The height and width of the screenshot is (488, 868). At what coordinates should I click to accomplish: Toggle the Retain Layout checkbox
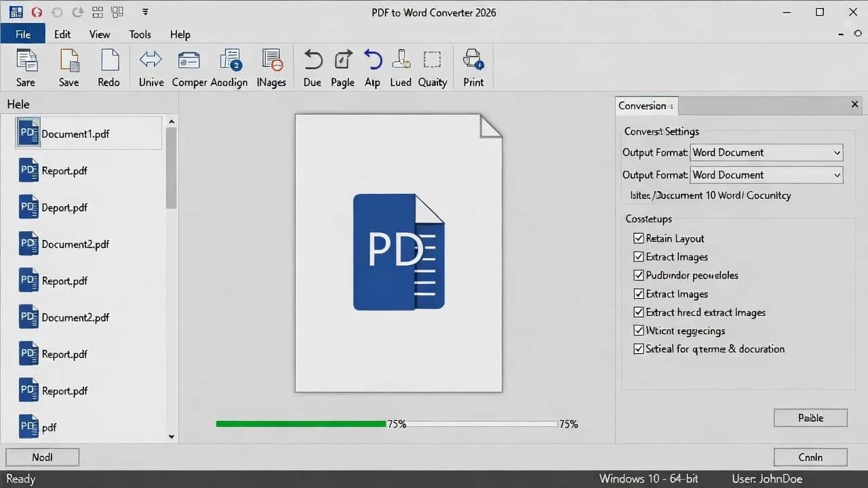click(x=638, y=238)
